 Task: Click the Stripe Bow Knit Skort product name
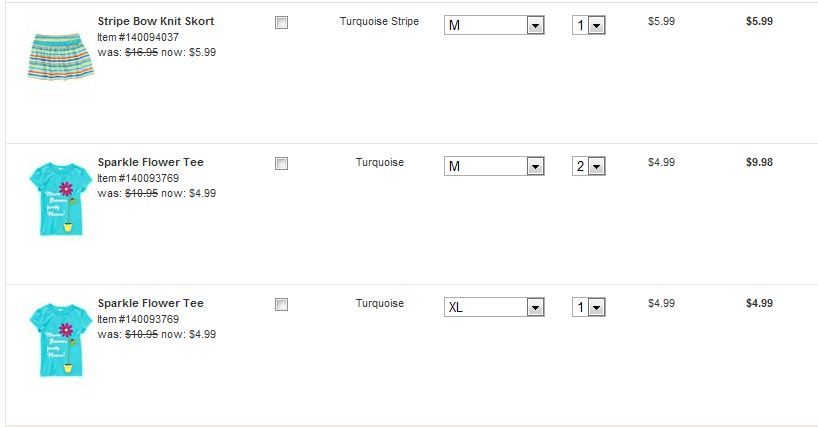(155, 21)
